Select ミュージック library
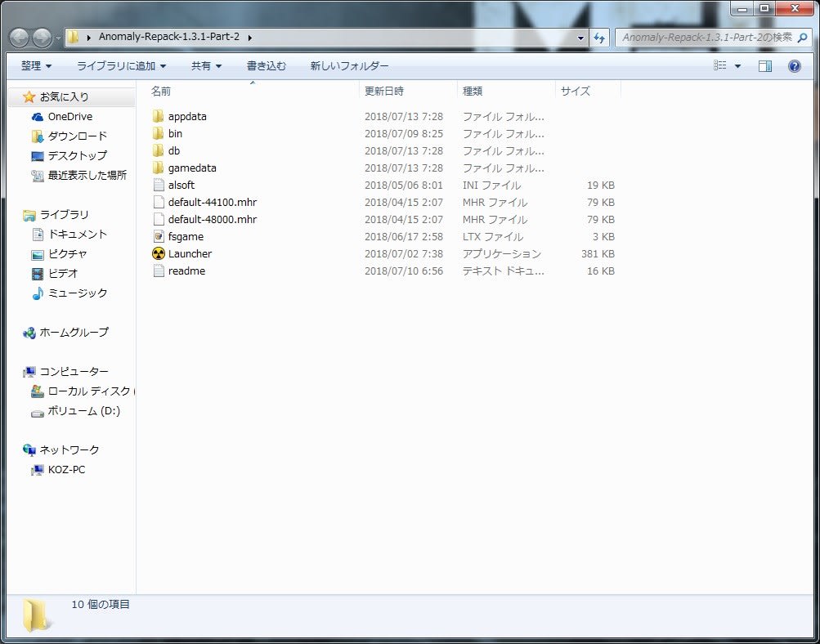 tap(78, 293)
